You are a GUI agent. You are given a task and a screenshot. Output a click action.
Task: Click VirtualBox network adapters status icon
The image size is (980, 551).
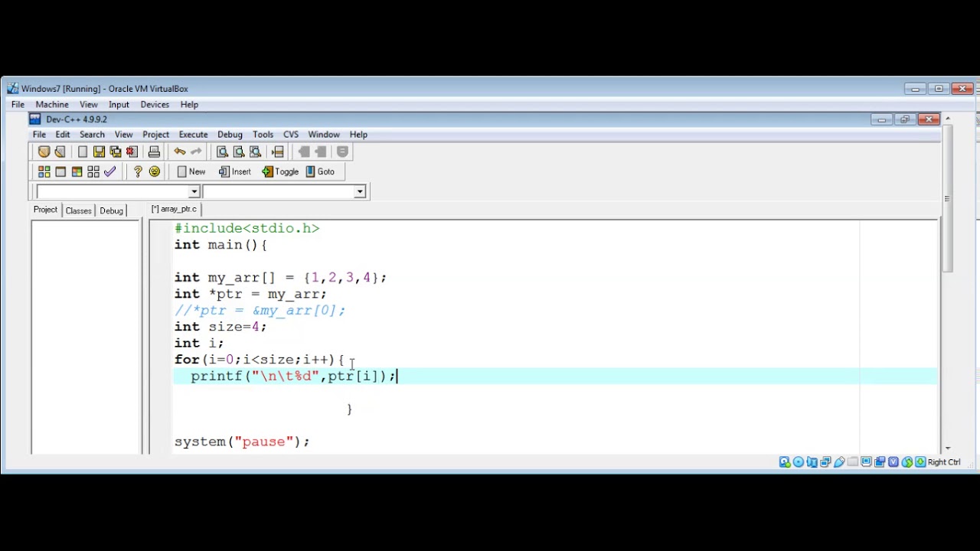click(825, 462)
